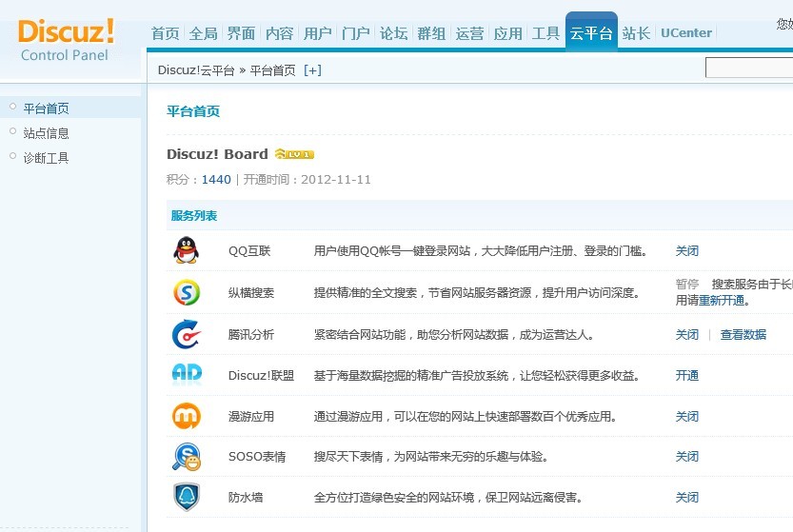Open the UCenter menu item
Image resolution: width=793 pixels, height=532 pixels.
click(686, 33)
